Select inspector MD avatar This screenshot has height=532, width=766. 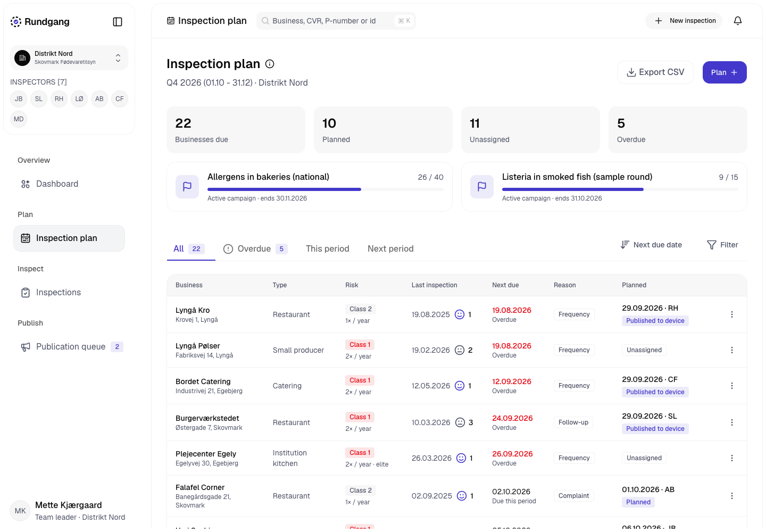point(19,119)
